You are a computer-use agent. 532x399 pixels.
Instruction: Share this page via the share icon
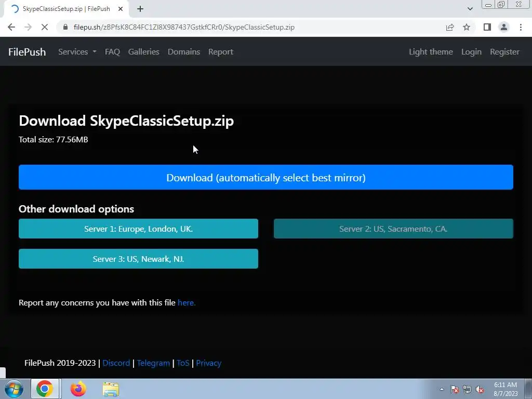450,27
